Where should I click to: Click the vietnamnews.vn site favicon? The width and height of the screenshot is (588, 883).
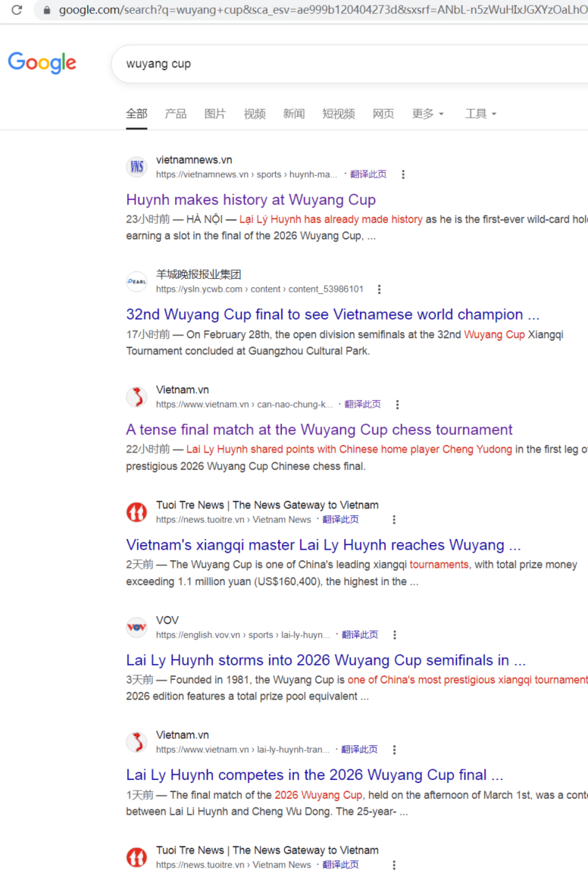[136, 167]
